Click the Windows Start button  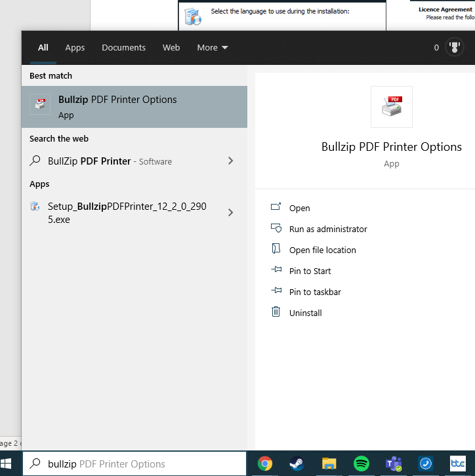6,464
